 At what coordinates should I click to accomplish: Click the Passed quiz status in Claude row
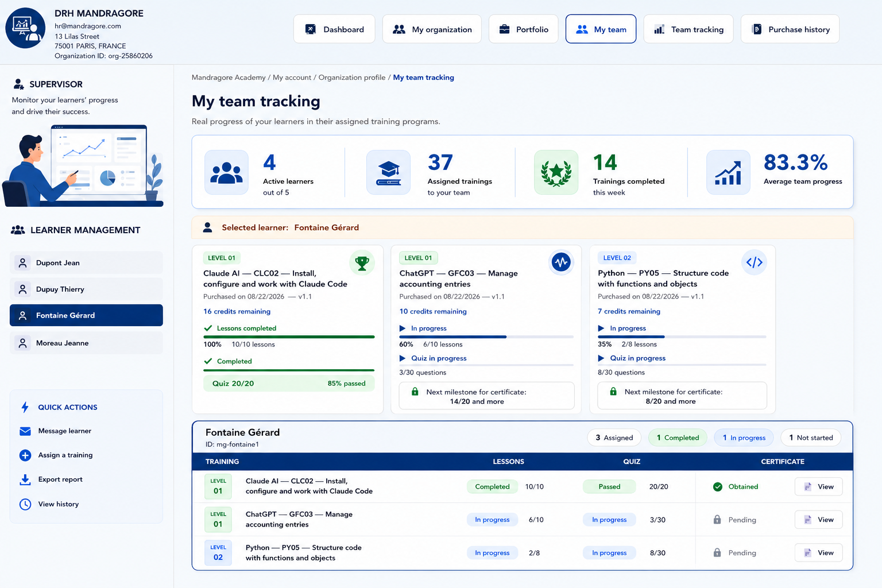tap(609, 487)
